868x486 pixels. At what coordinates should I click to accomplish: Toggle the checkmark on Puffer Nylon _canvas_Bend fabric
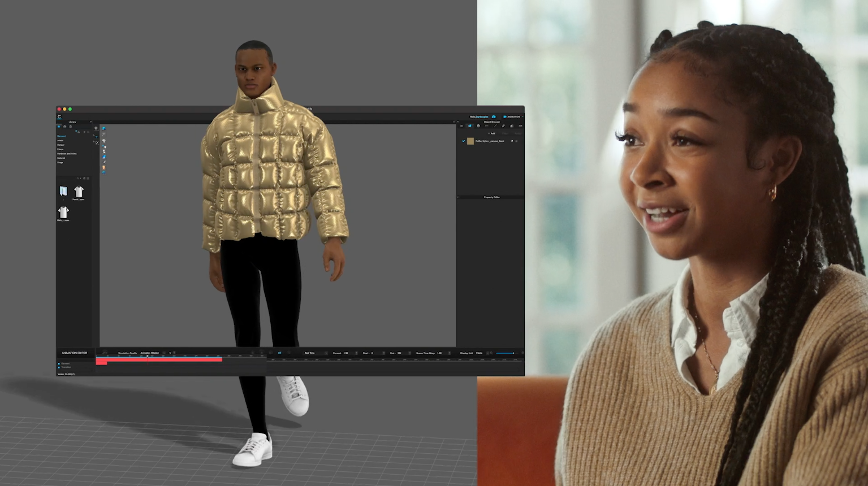(464, 141)
